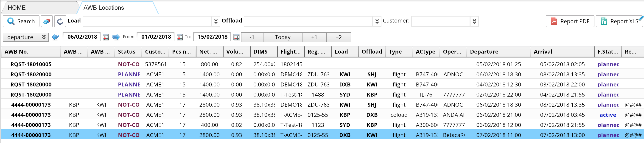This screenshot has height=143, width=644.
Task: Export the Report XLS
Action: (x=619, y=21)
